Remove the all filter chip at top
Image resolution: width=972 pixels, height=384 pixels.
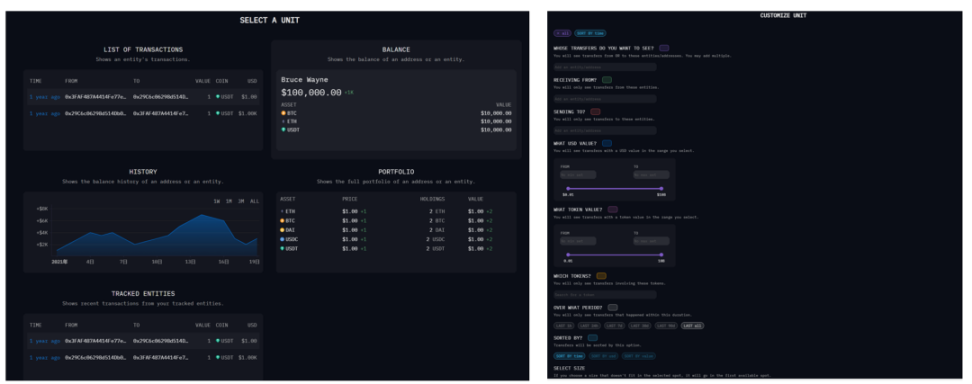(562, 33)
